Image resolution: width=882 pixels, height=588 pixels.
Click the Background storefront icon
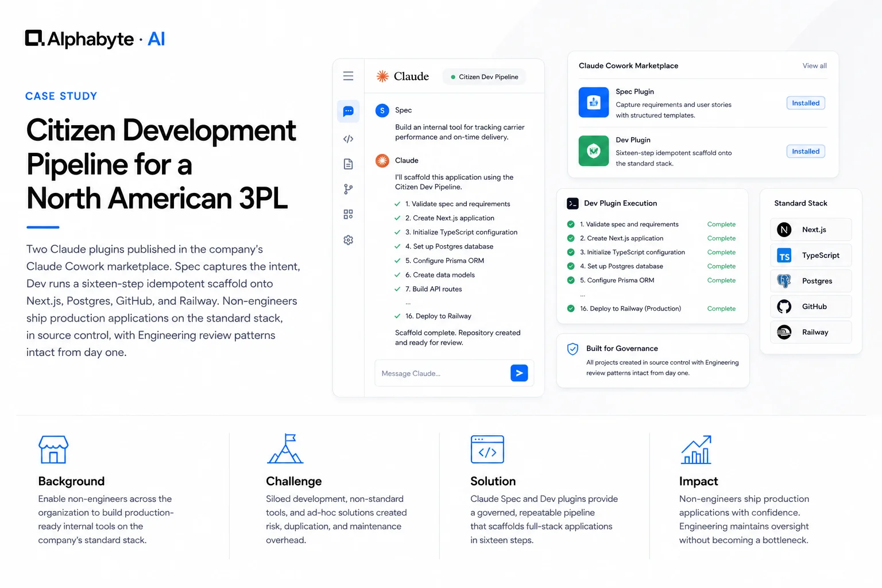(x=53, y=449)
